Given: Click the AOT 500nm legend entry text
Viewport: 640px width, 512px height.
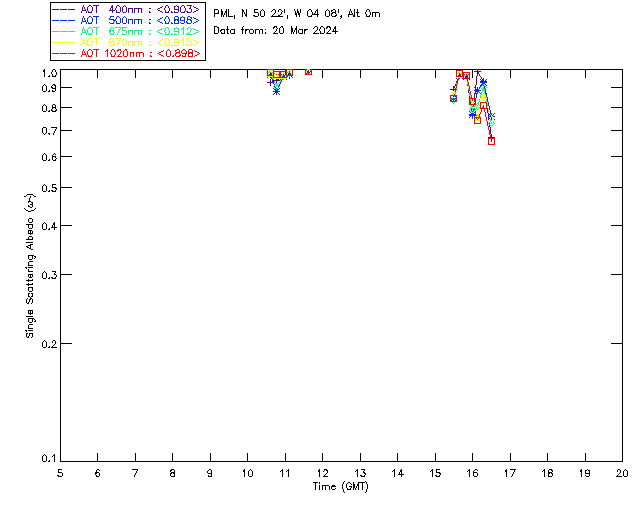Looking at the screenshot, I should pyautogui.click(x=140, y=20).
